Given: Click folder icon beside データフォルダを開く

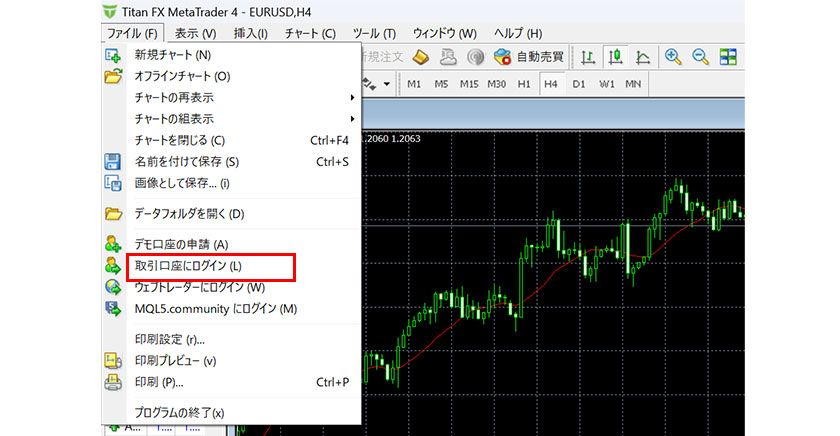Looking at the screenshot, I should (x=113, y=214).
